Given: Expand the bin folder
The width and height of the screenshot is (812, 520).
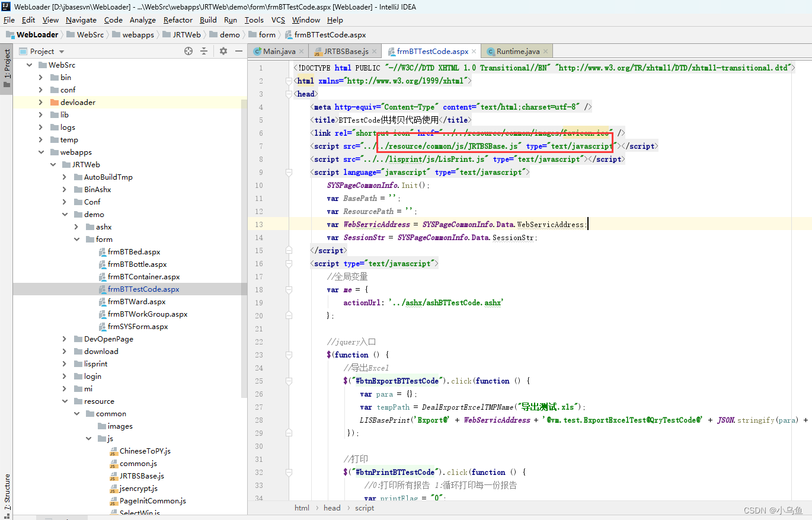Looking at the screenshot, I should (x=40, y=77).
